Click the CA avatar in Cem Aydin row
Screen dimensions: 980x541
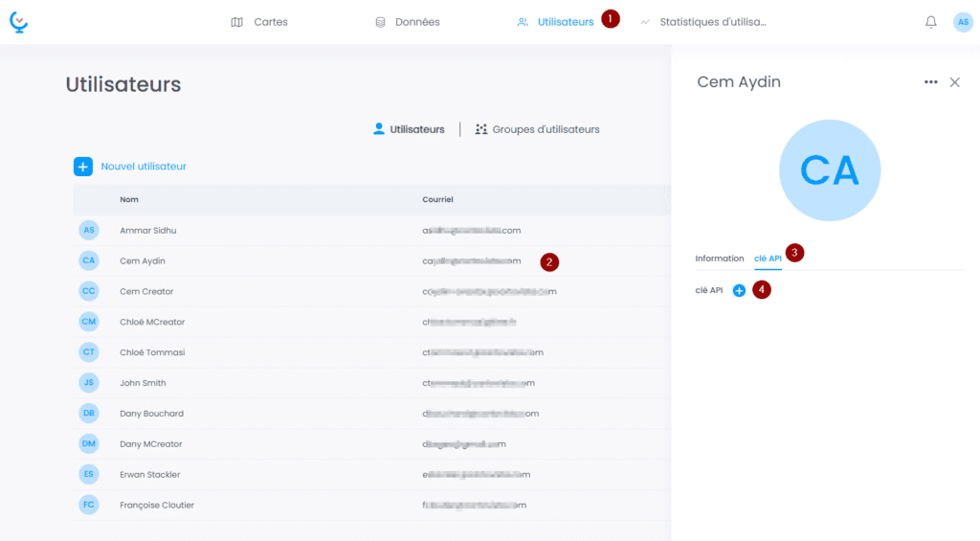[89, 260]
